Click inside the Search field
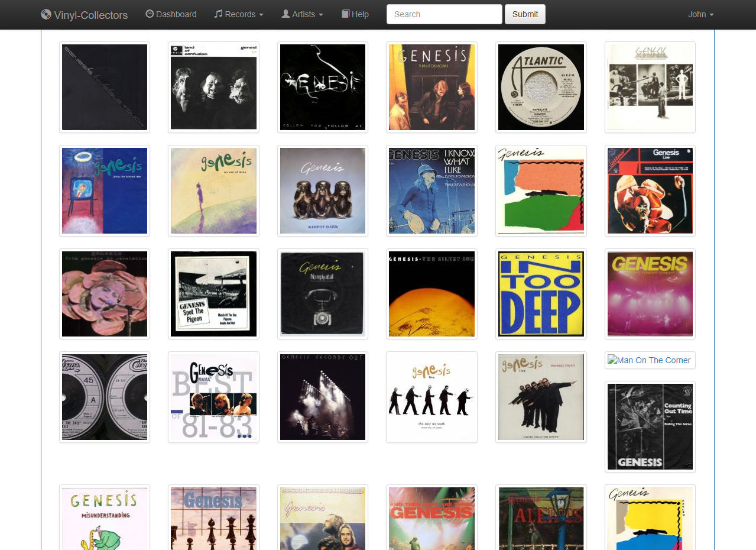Image resolution: width=756 pixels, height=550 pixels. [444, 14]
